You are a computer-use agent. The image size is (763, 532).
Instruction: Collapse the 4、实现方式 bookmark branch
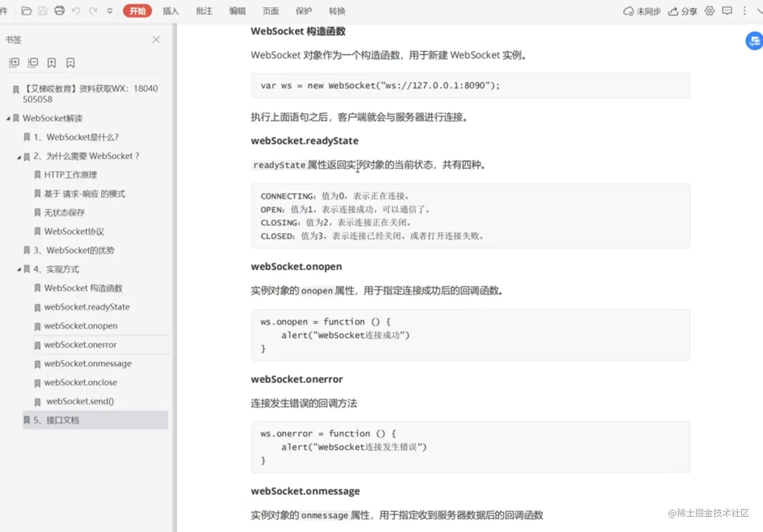[19, 270]
